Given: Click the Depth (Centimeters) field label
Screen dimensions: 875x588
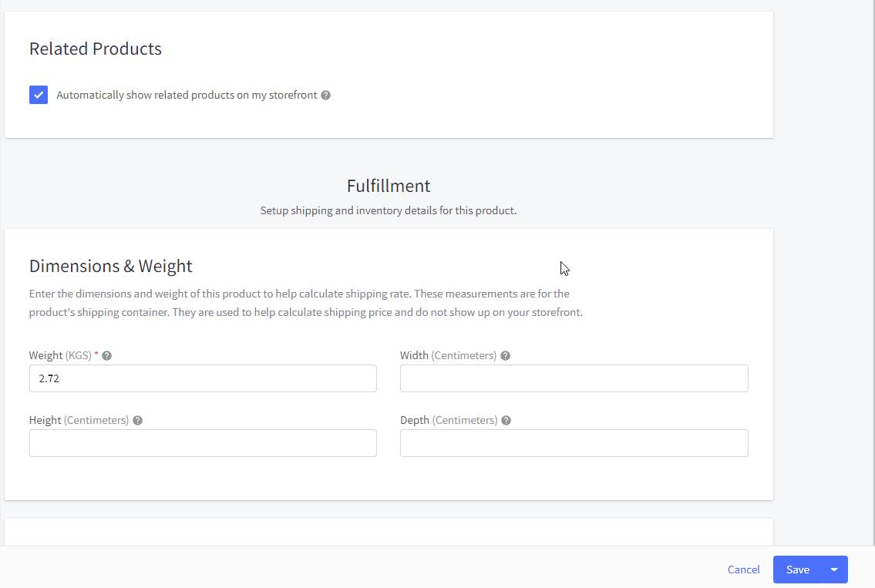Looking at the screenshot, I should 449,421.
